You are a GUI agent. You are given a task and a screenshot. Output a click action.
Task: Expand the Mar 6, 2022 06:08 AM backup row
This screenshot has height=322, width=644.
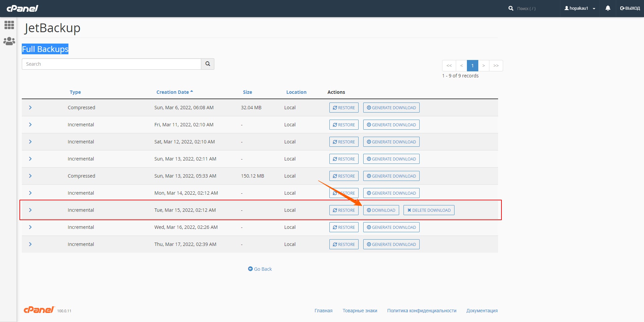[x=30, y=108]
